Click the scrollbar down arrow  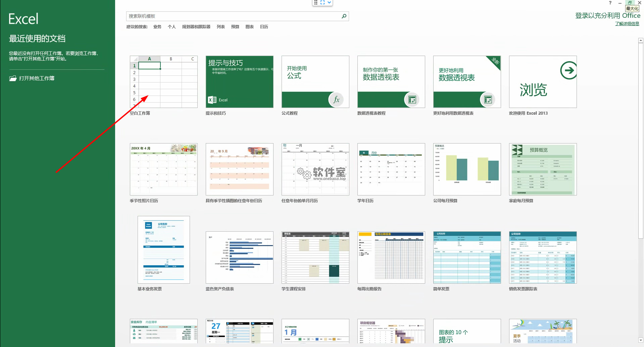click(x=641, y=340)
